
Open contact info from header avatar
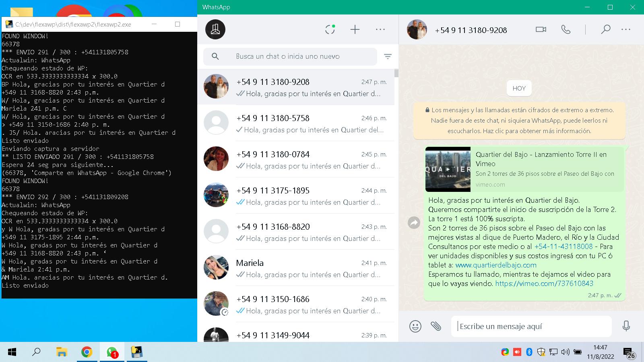[x=417, y=29]
